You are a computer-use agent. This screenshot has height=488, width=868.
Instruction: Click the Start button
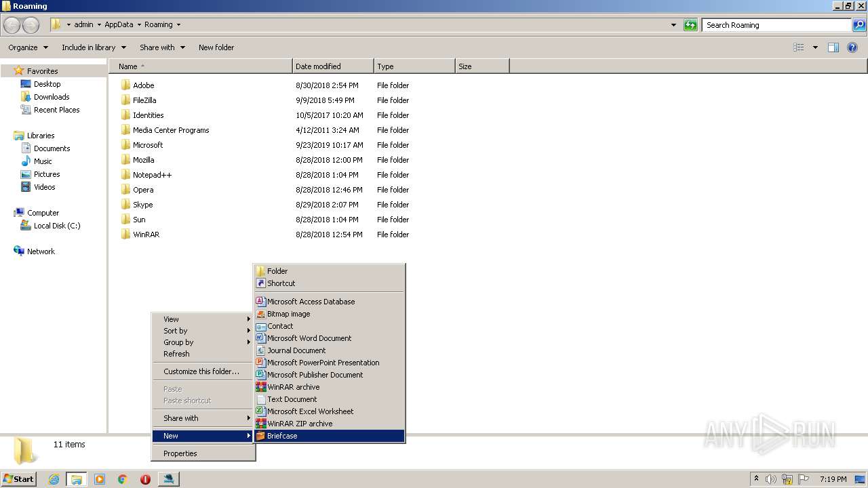pos(19,479)
